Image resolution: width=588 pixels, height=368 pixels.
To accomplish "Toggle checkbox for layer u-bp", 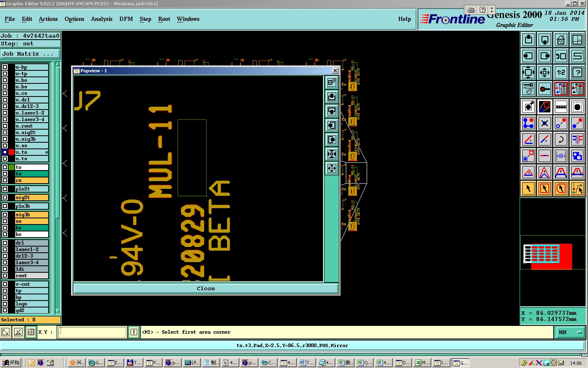I will click(5, 67).
